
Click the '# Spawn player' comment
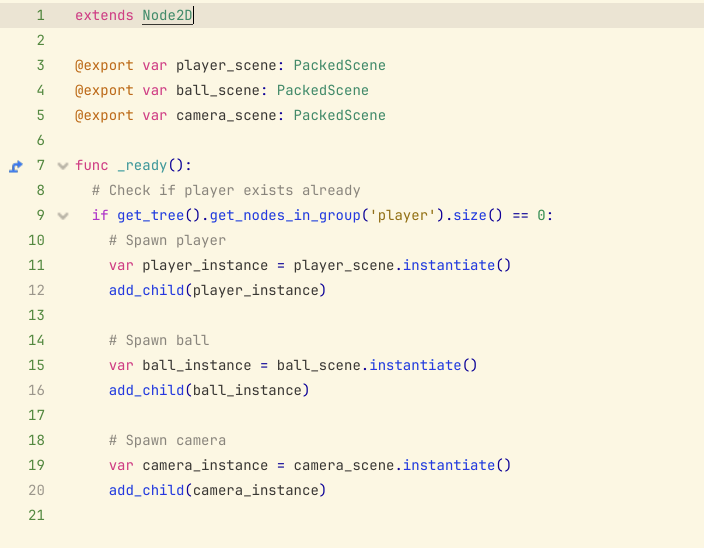tap(167, 241)
